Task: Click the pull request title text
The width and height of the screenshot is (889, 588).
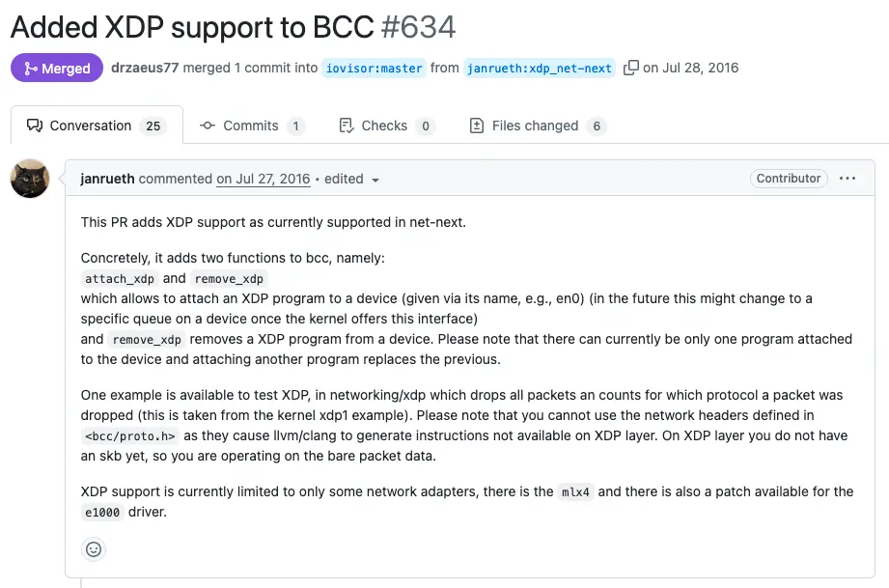Action: (191, 26)
